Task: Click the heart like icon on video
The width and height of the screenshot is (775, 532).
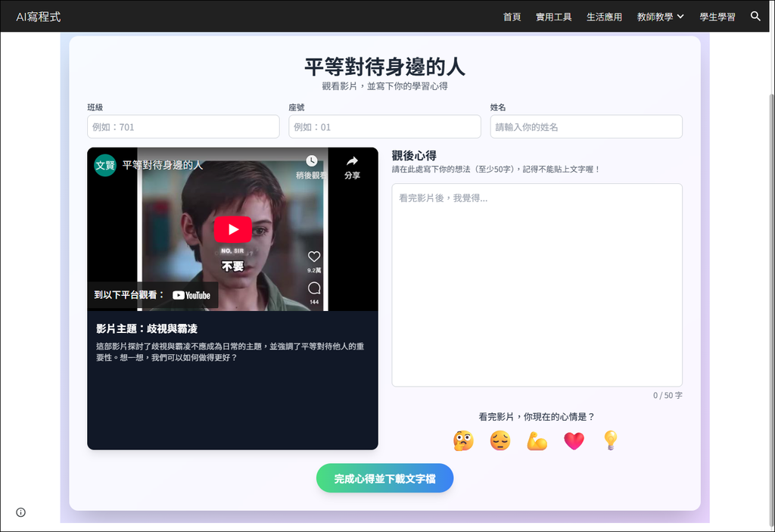Action: (314, 256)
